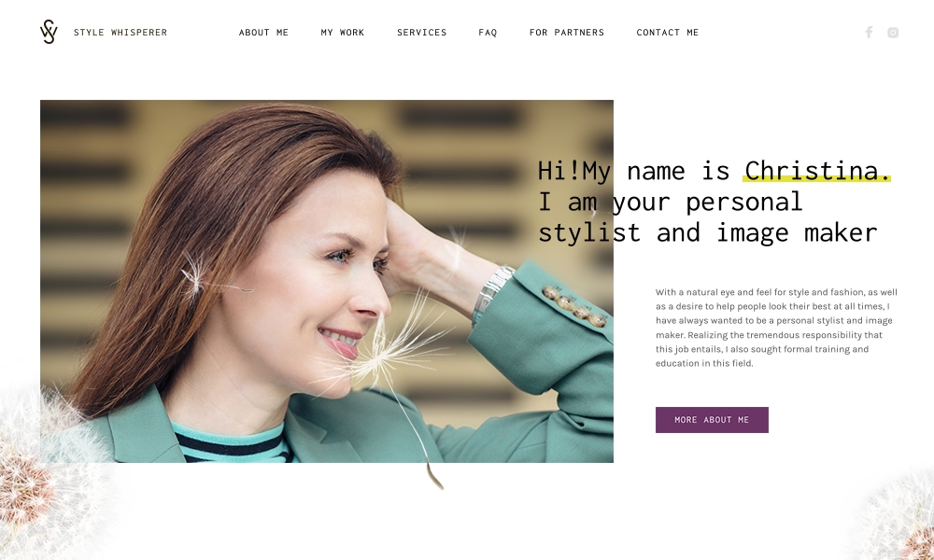Open the FAQ navigation link
Viewport: 934px width, 560px height.
tap(488, 32)
